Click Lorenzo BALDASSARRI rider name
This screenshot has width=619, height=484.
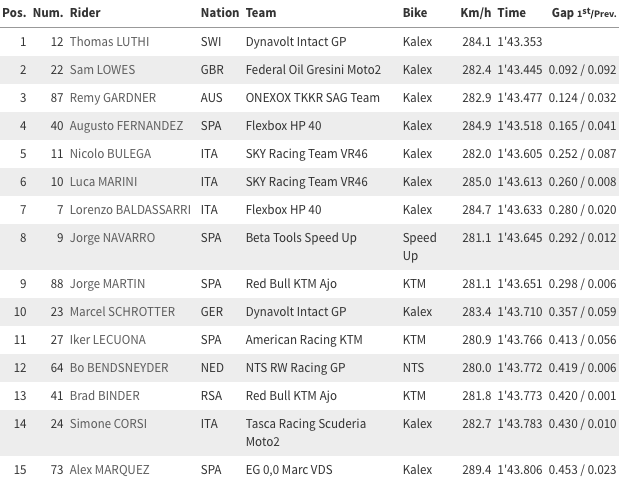130,210
